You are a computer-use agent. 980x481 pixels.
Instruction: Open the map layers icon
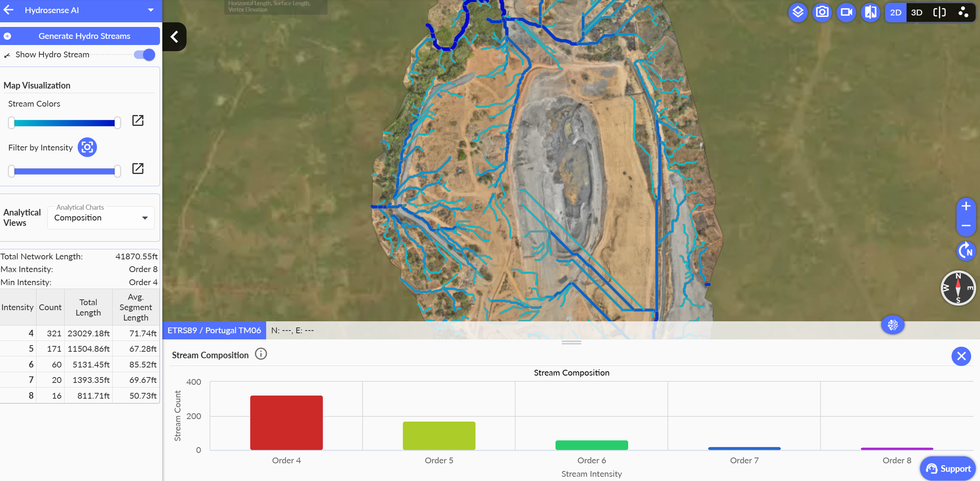tap(798, 12)
